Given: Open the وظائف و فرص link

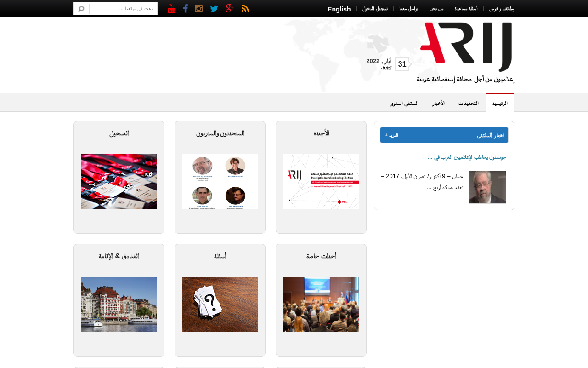Looking at the screenshot, I should click(x=502, y=9).
